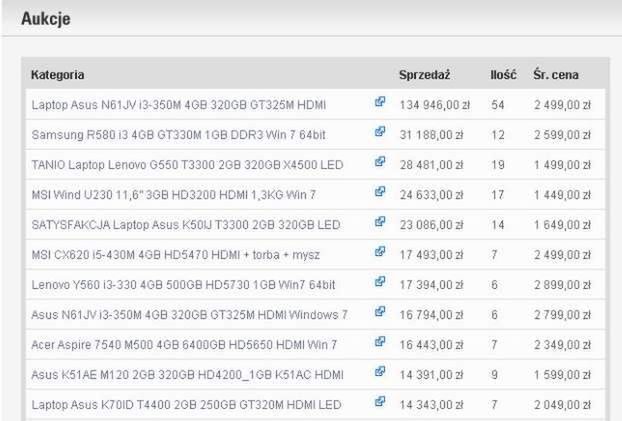Select average price 1 599,00 zł
Image resolution: width=622 pixels, height=421 pixels.
[562, 375]
